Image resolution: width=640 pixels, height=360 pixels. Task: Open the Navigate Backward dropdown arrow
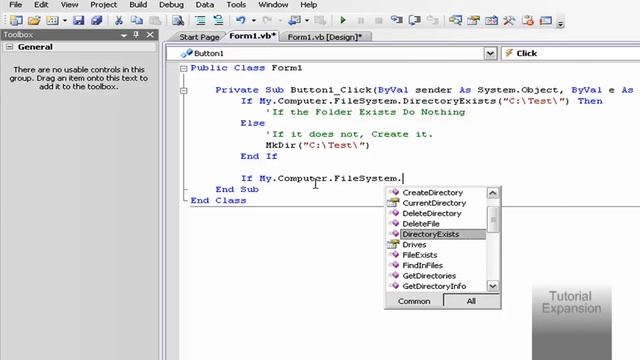click(307, 20)
